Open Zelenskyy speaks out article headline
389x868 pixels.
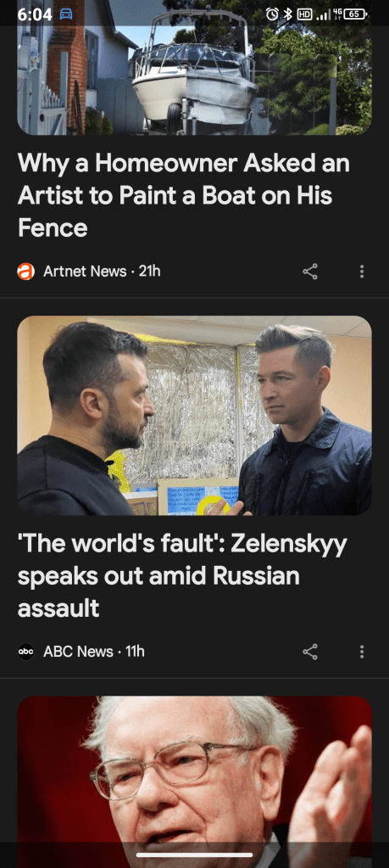(182, 576)
